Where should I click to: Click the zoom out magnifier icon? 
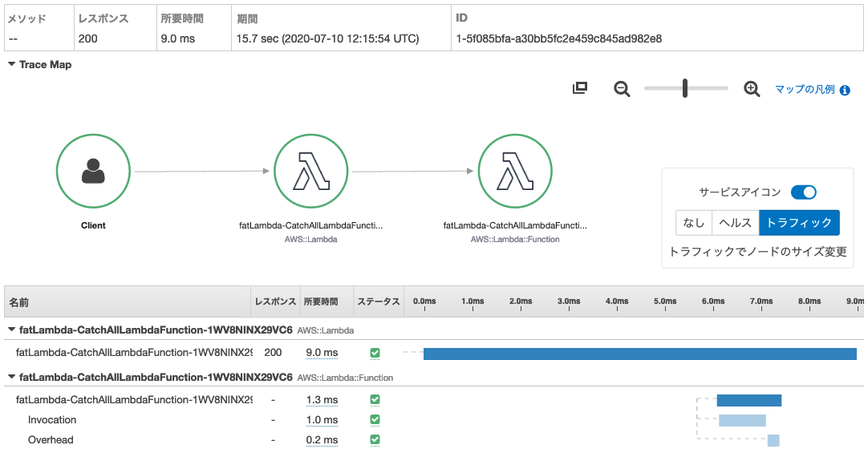click(623, 89)
